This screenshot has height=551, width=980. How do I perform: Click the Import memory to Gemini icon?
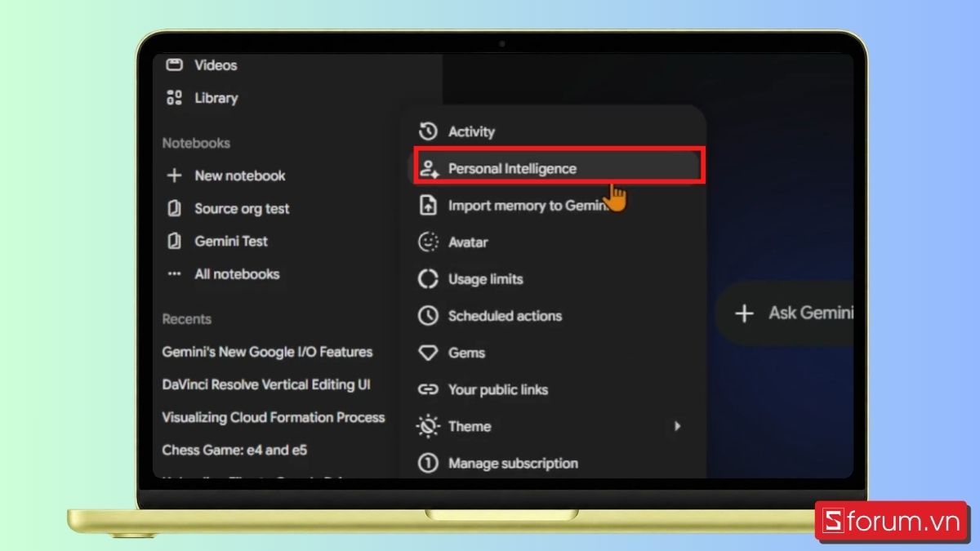pos(428,205)
